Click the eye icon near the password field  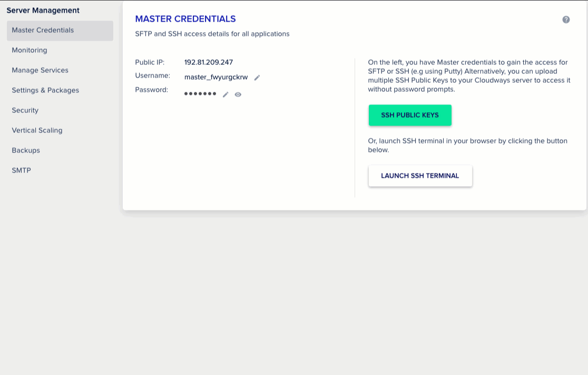(238, 95)
